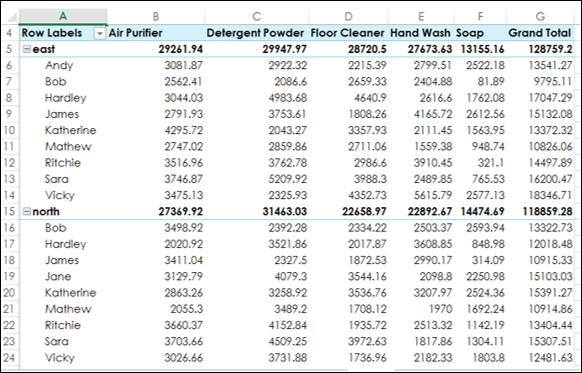
Task: Select Andy's row label in east
Action: coord(59,65)
